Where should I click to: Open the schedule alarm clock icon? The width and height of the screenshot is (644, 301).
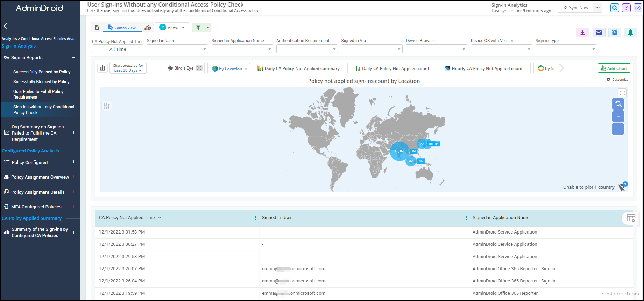[615, 33]
